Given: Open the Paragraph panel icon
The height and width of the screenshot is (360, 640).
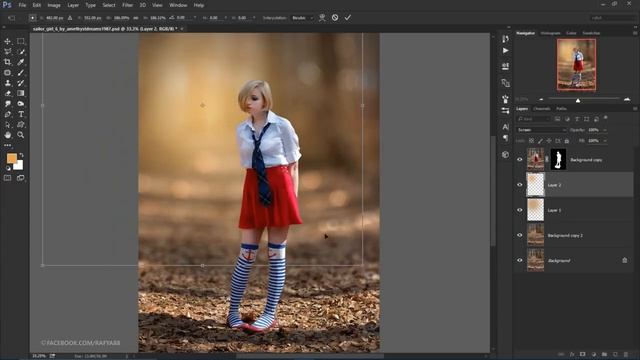Looking at the screenshot, I should tap(505, 138).
